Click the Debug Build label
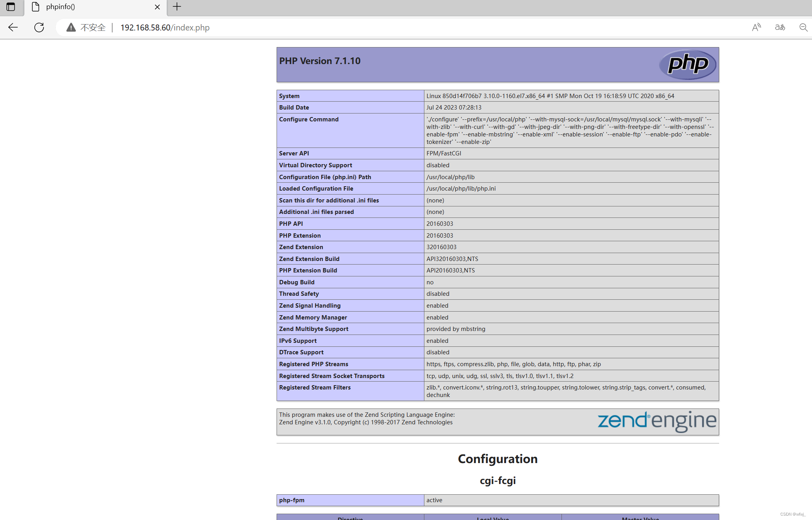This screenshot has height=520, width=812. 297,282
